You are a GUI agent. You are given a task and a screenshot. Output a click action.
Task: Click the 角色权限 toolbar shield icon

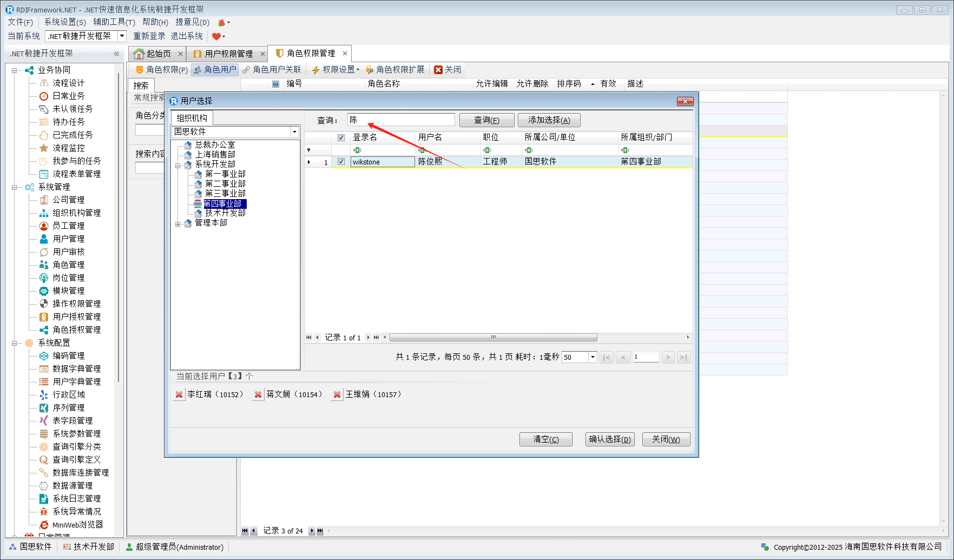point(139,70)
